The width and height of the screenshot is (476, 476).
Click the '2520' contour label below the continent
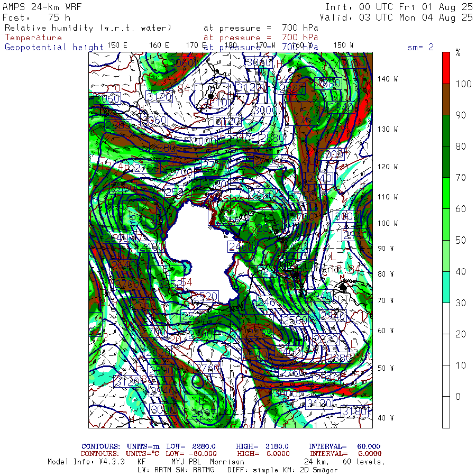click(x=205, y=296)
